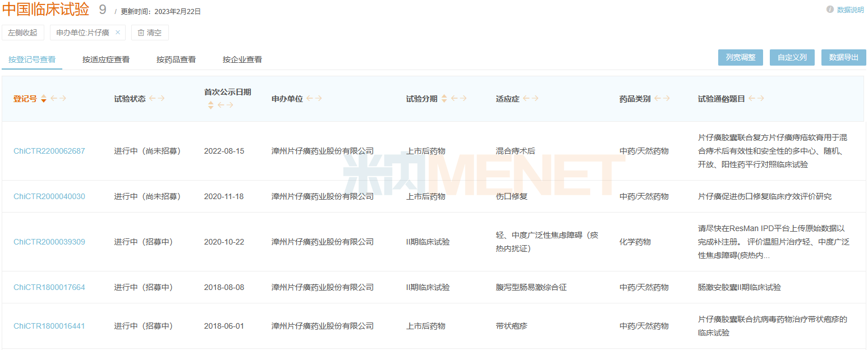
Task: Switch to 按企业查看 tab
Action: 242,59
